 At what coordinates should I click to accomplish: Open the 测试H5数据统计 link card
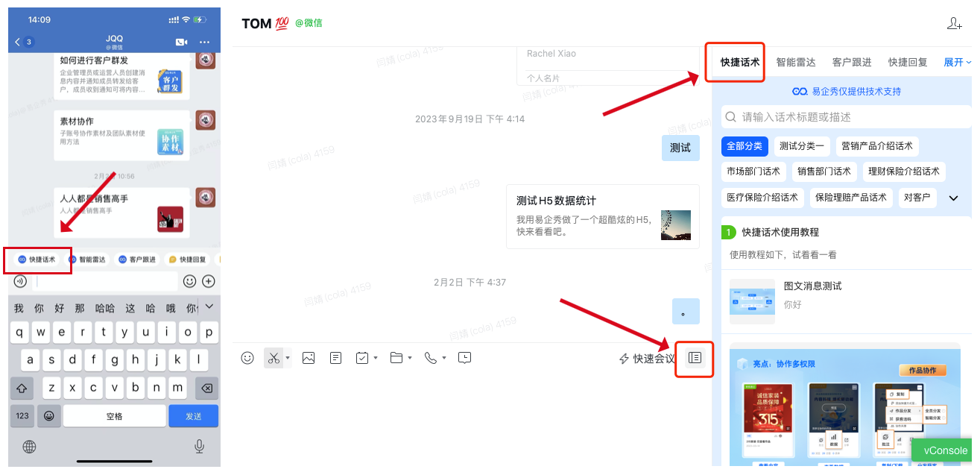point(602,216)
